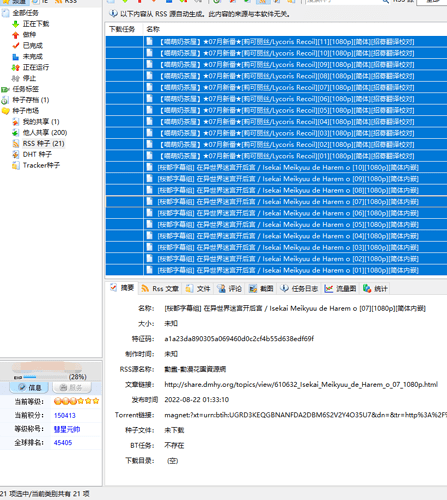Select the 已完成 checkmark icon
This screenshot has width=447, height=500.
point(16,46)
